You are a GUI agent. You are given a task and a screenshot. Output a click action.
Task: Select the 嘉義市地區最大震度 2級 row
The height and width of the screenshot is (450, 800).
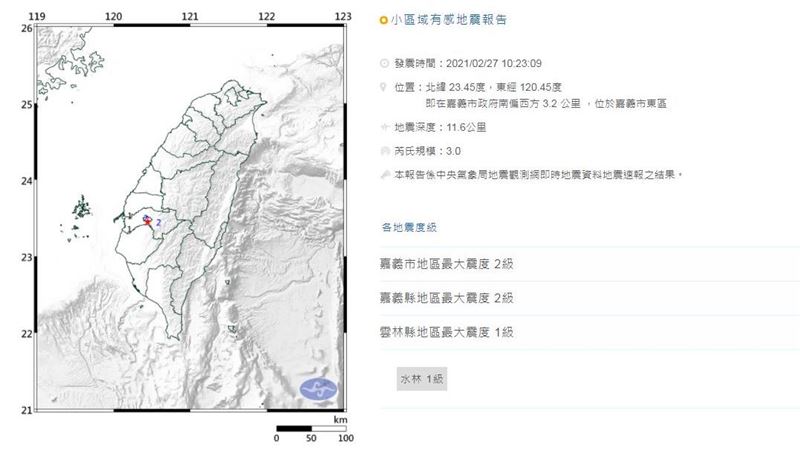pyautogui.click(x=589, y=264)
